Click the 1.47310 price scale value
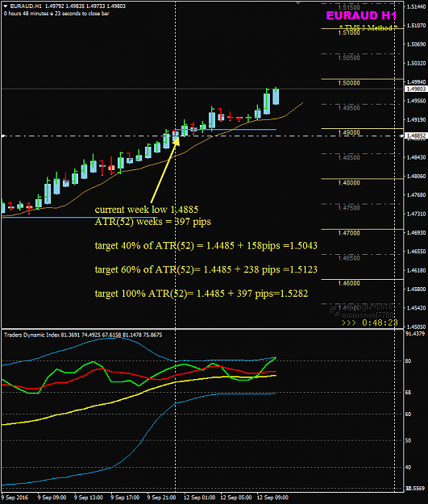 416,214
